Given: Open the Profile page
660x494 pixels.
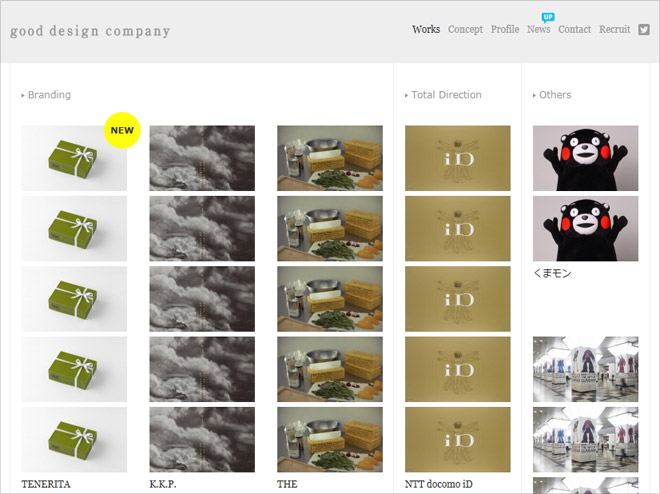Looking at the screenshot, I should pyautogui.click(x=505, y=29).
